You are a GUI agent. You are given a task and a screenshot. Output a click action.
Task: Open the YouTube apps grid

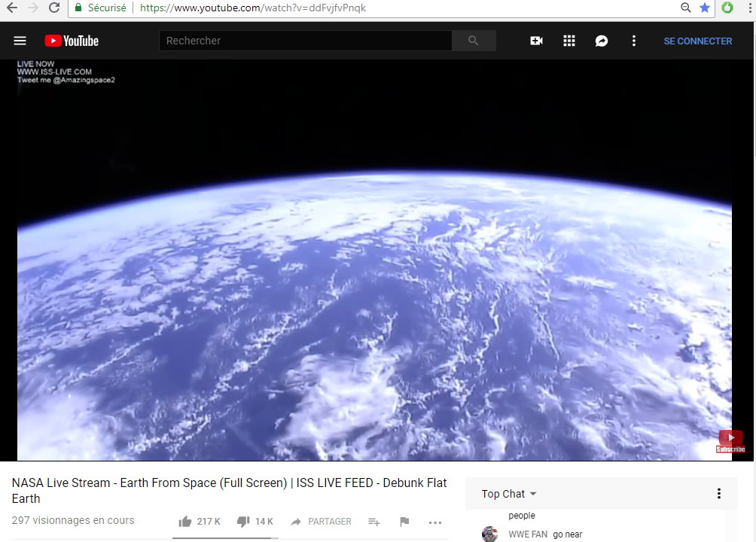click(x=569, y=41)
